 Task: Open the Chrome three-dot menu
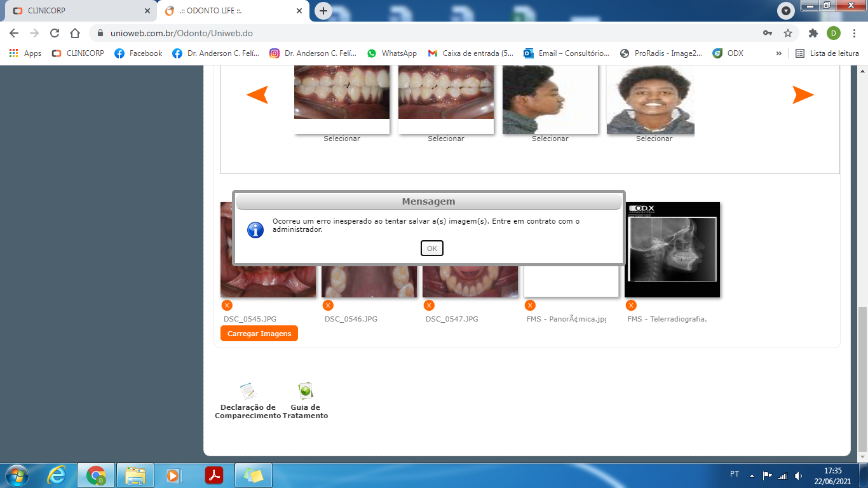click(x=854, y=33)
